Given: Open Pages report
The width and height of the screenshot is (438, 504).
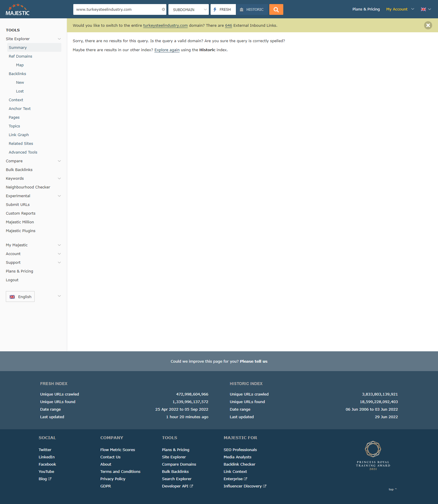Looking at the screenshot, I should click(14, 117).
